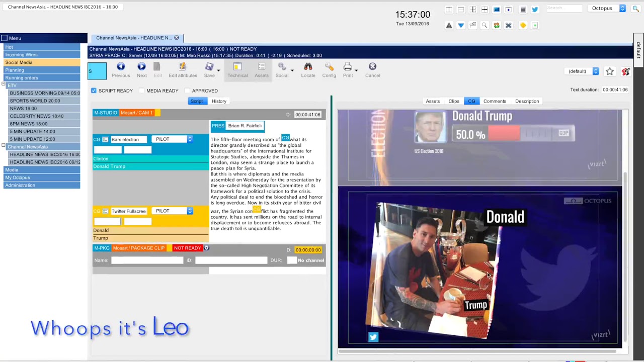Print the story
Image resolution: width=644 pixels, height=362 pixels.
(x=348, y=70)
